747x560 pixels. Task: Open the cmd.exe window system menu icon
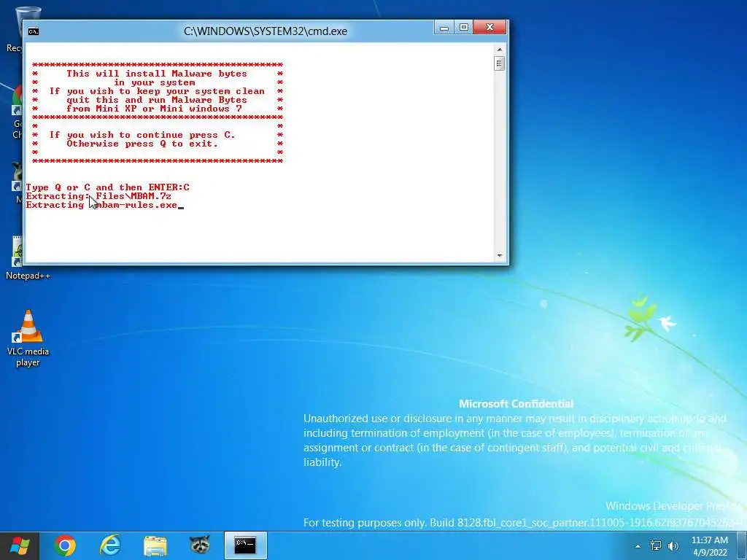[34, 31]
